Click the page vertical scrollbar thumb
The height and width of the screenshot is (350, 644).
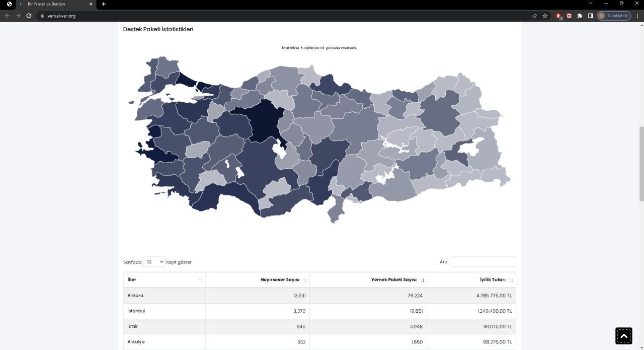(641, 164)
